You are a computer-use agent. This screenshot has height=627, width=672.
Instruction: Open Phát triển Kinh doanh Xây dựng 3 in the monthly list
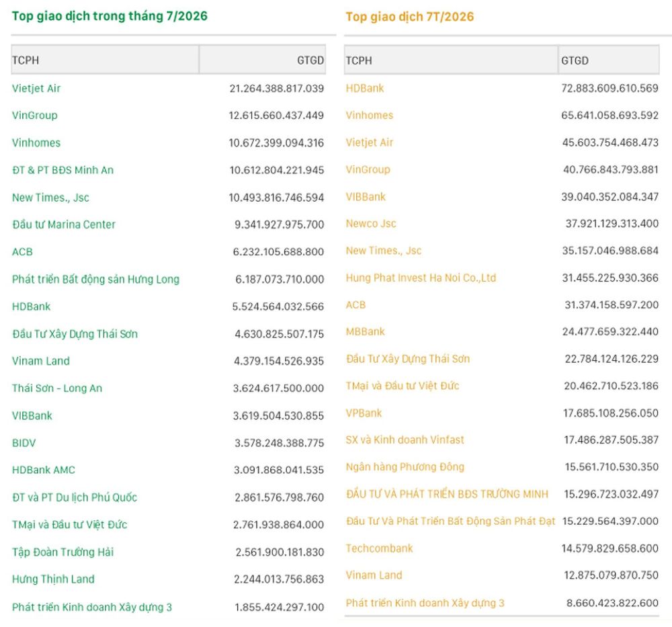92,608
